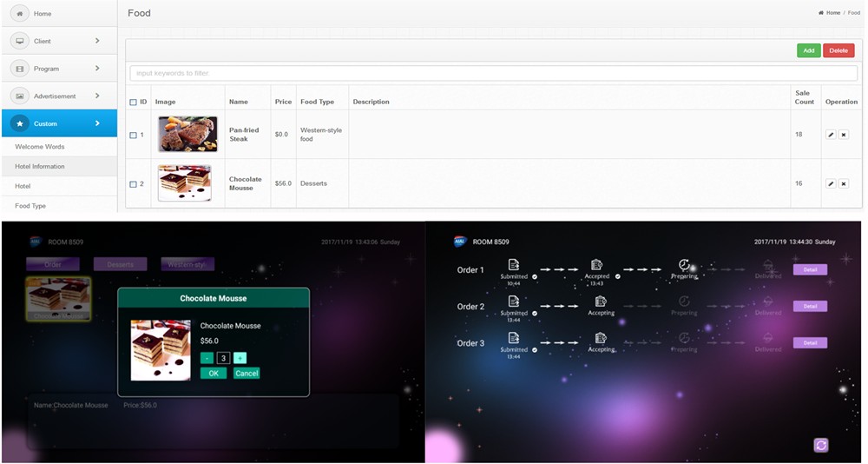Click the refresh icon on orders screen
Image resolution: width=868 pixels, height=464 pixels.
821,445
